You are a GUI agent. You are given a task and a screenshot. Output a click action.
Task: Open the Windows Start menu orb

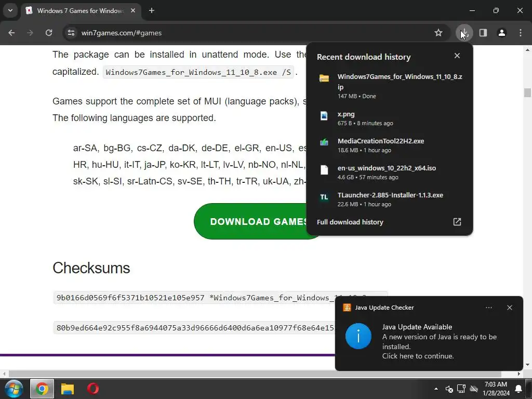click(14, 389)
